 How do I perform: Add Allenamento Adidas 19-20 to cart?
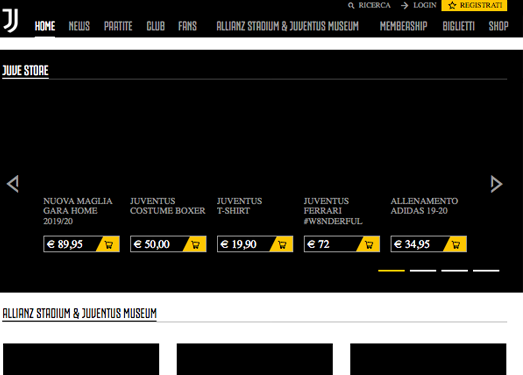point(455,244)
